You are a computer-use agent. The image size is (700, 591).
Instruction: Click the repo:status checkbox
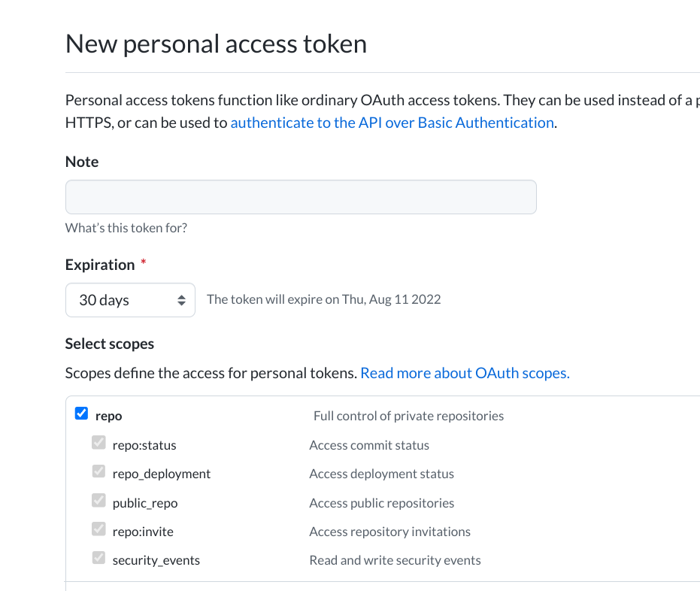point(98,444)
